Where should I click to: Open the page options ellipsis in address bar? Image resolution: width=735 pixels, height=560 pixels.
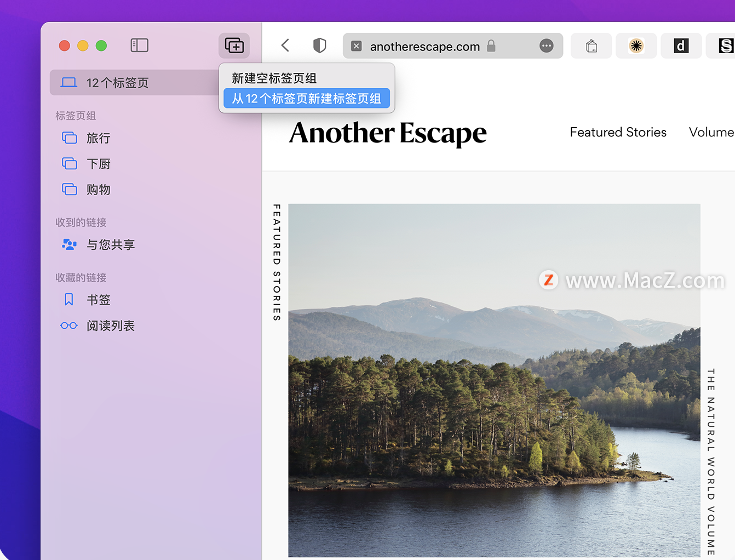click(x=546, y=46)
